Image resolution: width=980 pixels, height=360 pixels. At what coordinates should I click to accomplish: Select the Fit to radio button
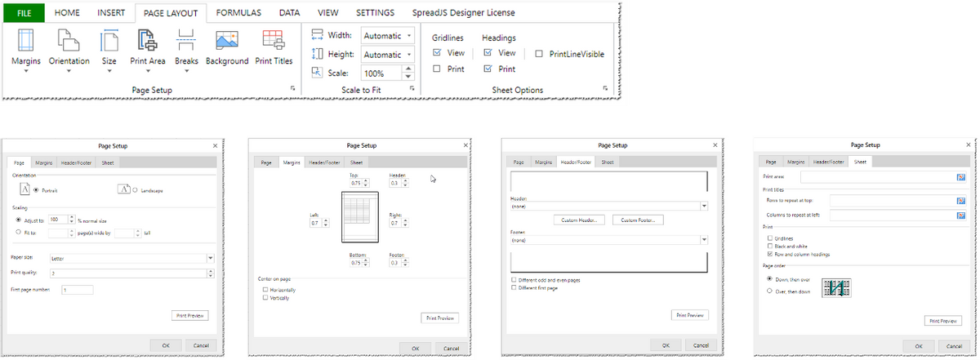[18, 233]
